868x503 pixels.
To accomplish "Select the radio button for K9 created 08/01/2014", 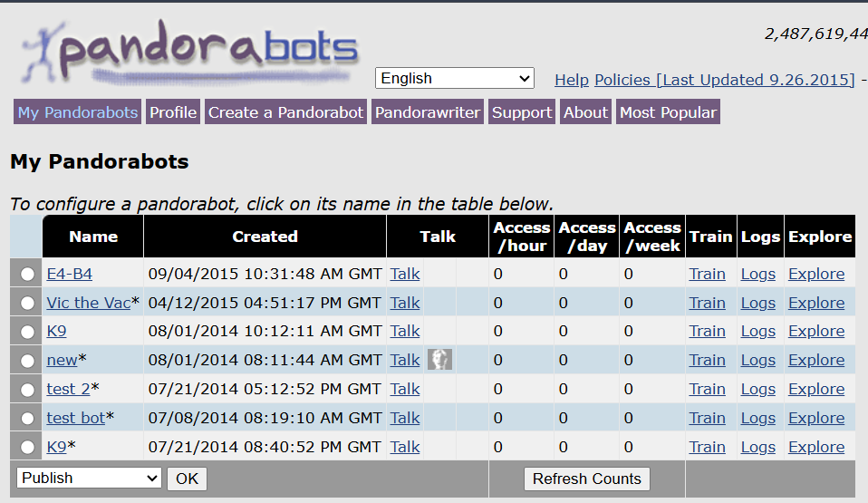I will [27, 332].
